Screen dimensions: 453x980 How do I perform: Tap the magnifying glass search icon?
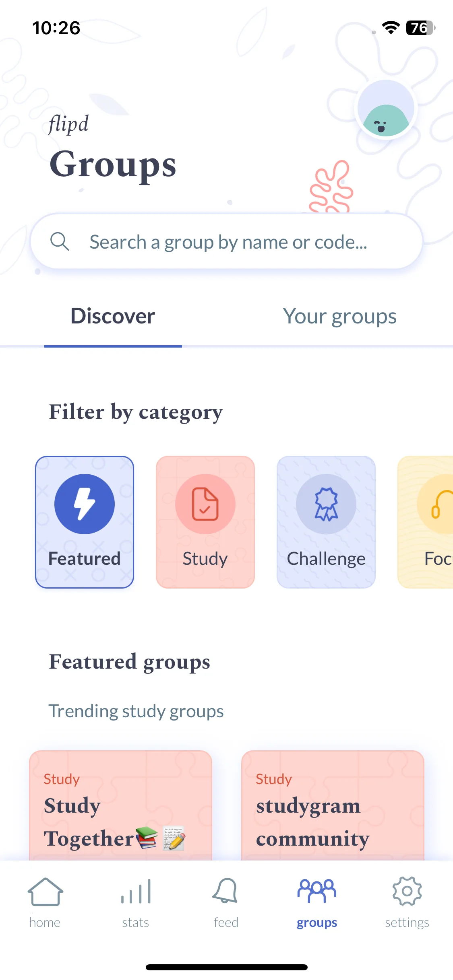(60, 242)
